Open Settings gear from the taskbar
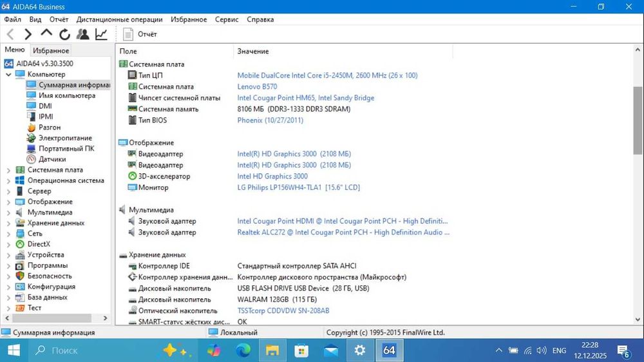 coord(360,350)
